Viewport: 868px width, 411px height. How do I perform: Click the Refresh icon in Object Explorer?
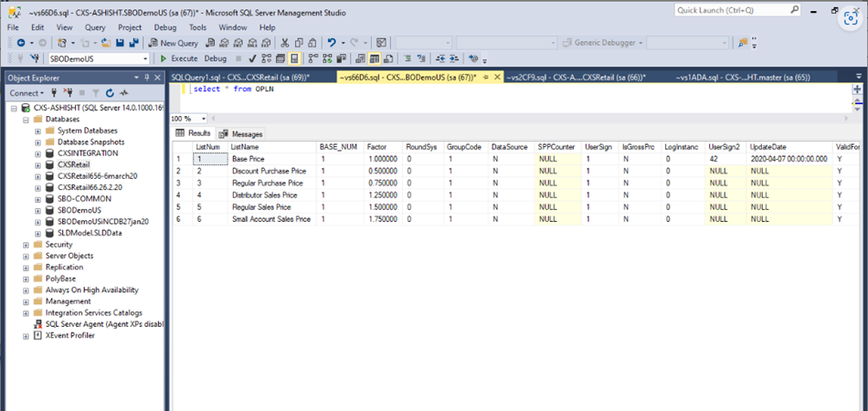110,93
